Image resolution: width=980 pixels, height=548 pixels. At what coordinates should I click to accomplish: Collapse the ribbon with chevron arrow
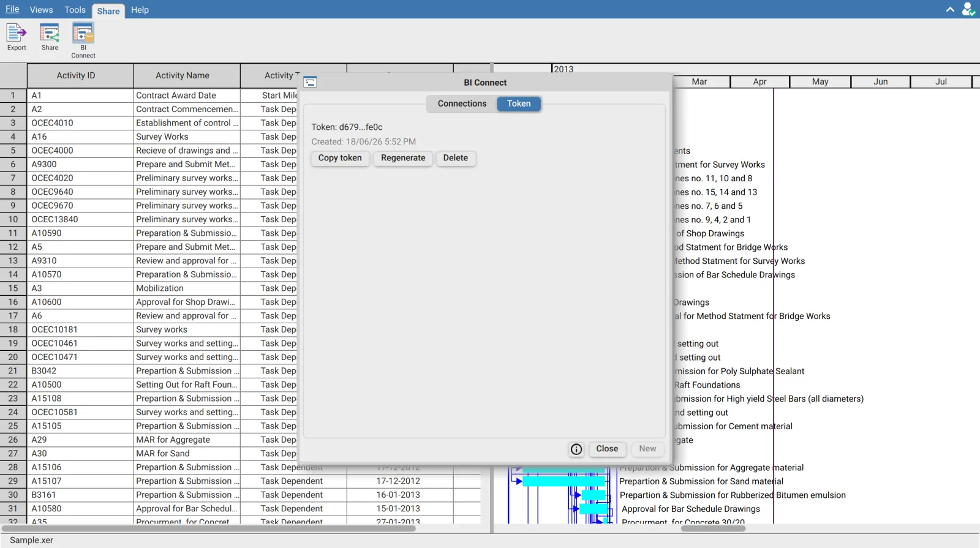tap(950, 9)
